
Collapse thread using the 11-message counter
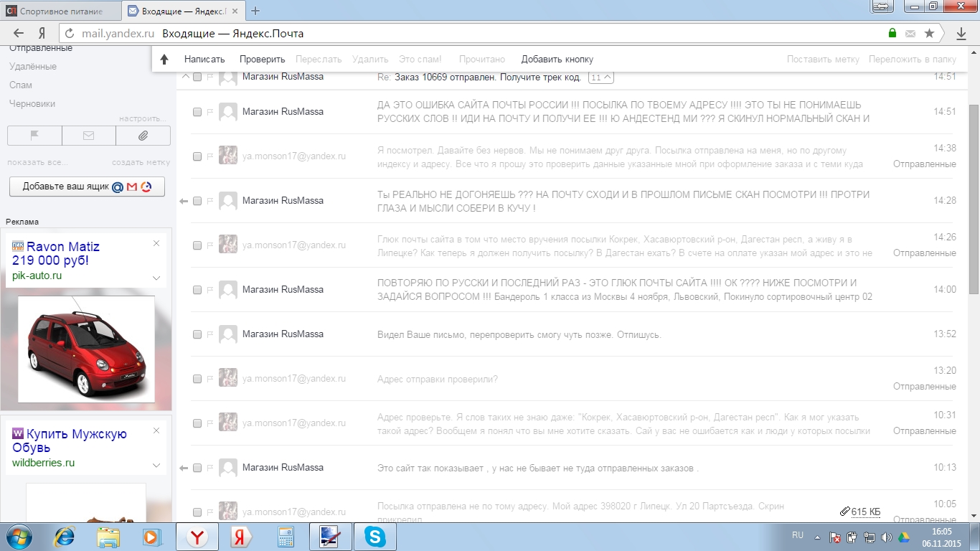point(601,77)
